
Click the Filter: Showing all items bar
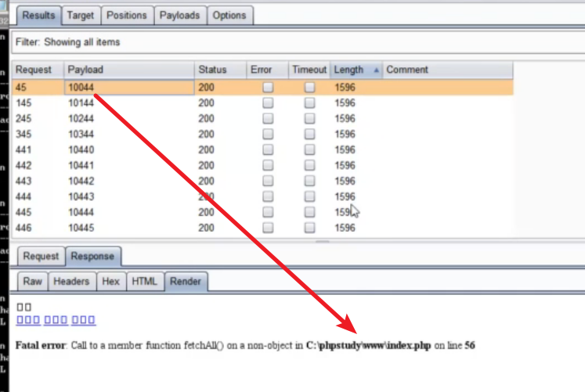[x=298, y=42]
